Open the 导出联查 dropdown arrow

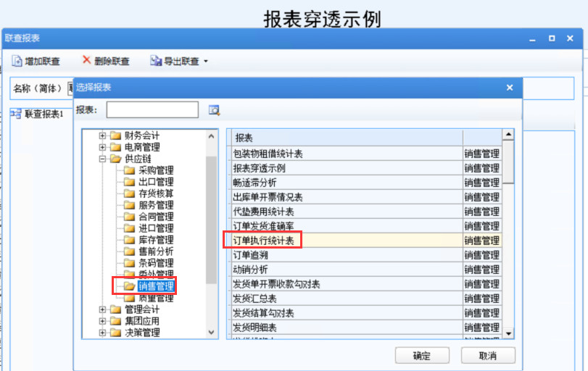click(x=205, y=61)
